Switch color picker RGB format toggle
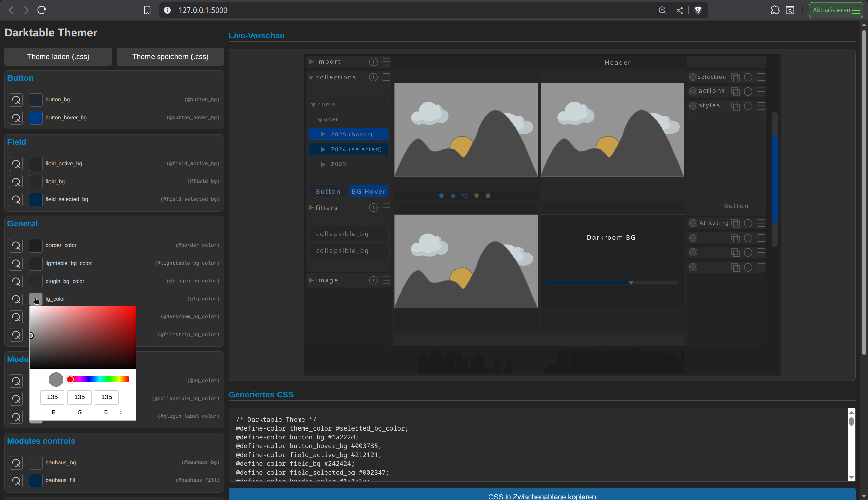The image size is (868, 500). 121,412
